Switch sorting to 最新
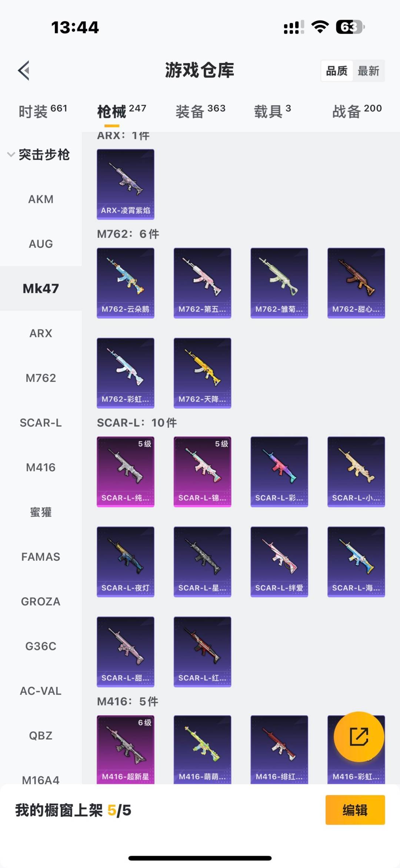 (x=369, y=71)
